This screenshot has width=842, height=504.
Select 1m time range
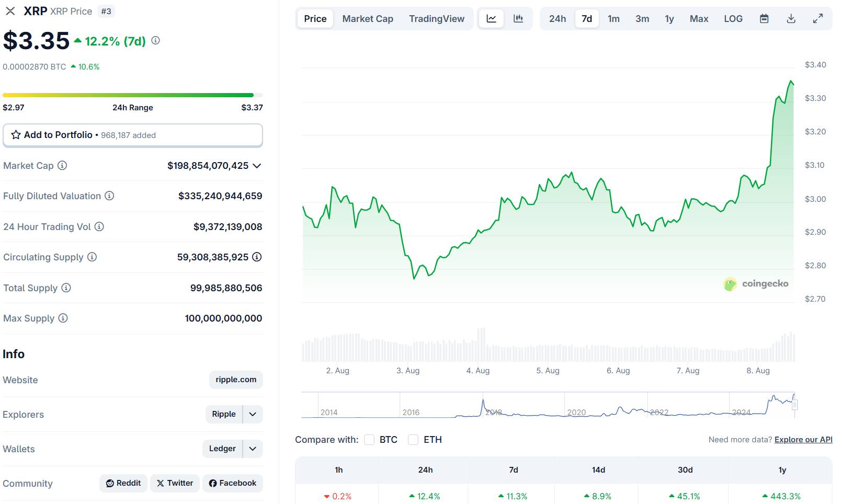613,19
